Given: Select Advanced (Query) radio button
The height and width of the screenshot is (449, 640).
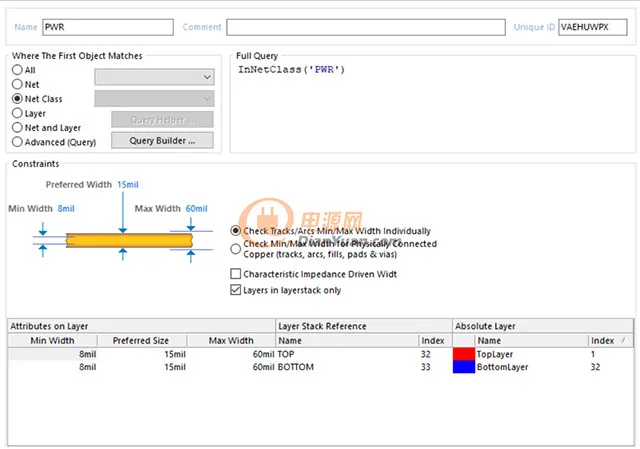Looking at the screenshot, I should point(17,142).
